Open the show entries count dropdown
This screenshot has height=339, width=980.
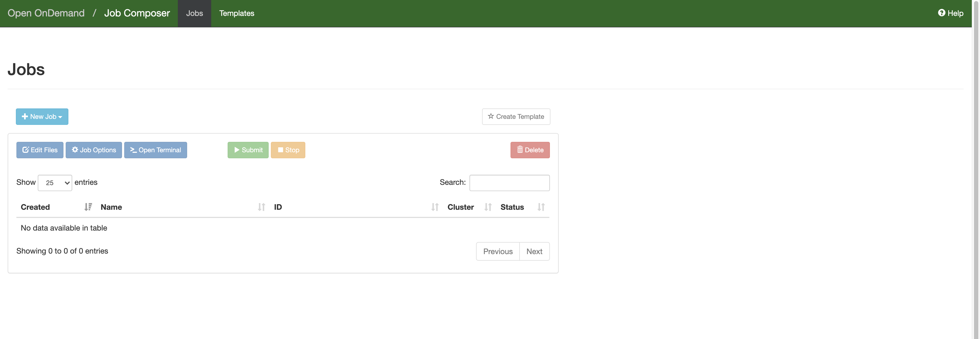[x=54, y=182]
